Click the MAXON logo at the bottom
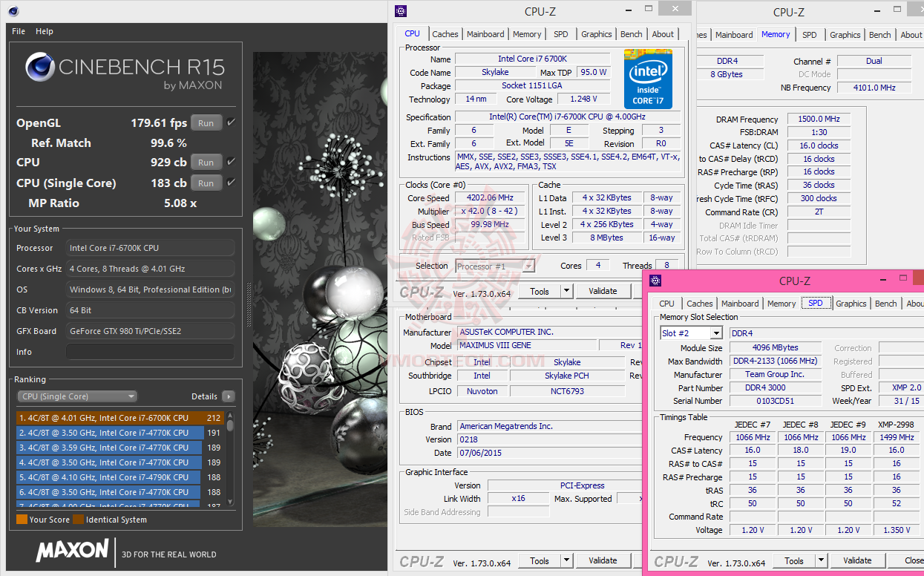Viewport: 924px width, 576px height. pos(72,550)
